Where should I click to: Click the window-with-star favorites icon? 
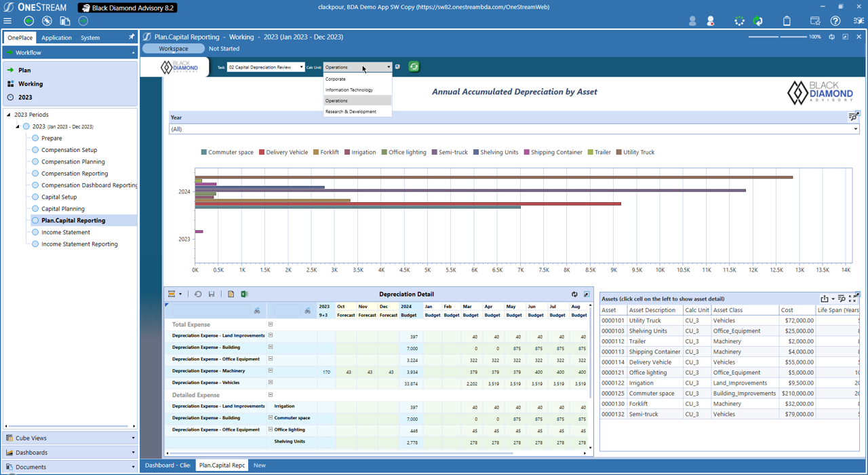tap(815, 21)
